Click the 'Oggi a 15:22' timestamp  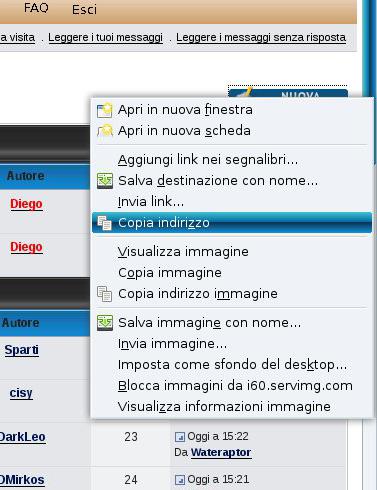(218, 436)
